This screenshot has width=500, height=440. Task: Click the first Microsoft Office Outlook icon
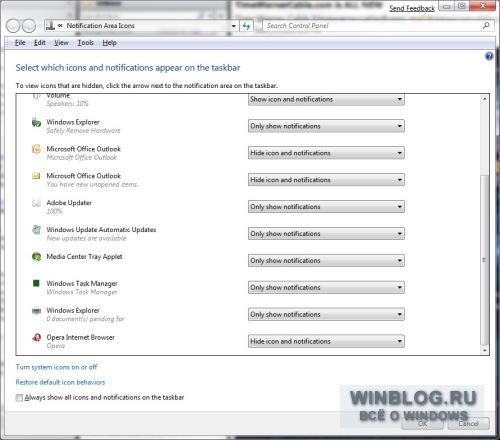pyautogui.click(x=36, y=149)
